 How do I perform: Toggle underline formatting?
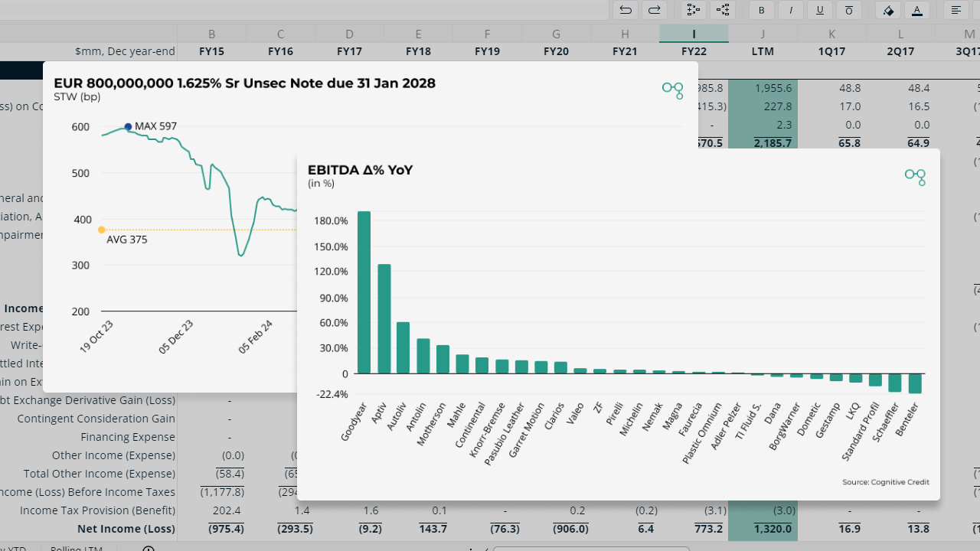tap(820, 10)
